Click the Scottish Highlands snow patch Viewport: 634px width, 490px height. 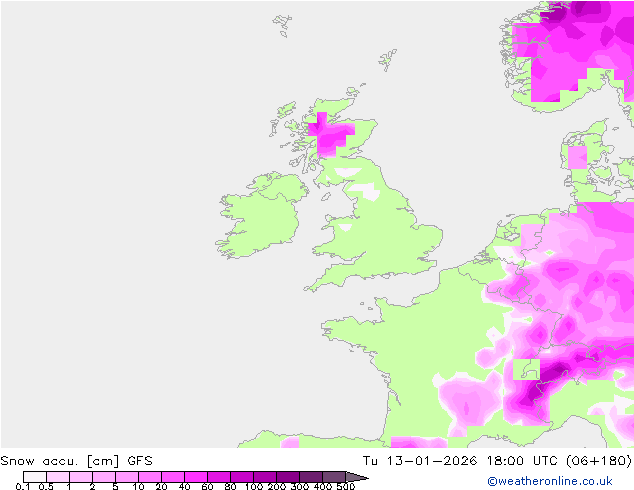tap(330, 135)
